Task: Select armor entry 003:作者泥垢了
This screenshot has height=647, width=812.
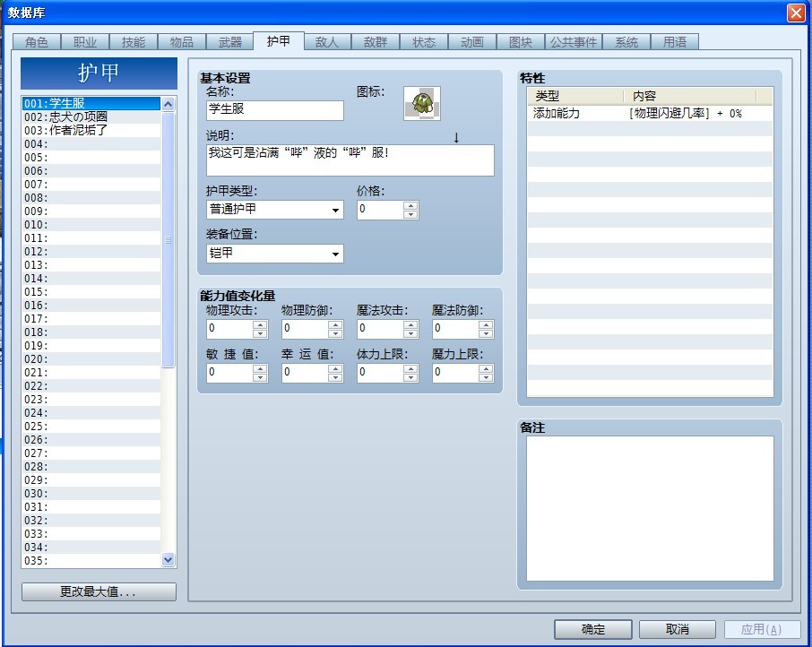Action: point(91,131)
